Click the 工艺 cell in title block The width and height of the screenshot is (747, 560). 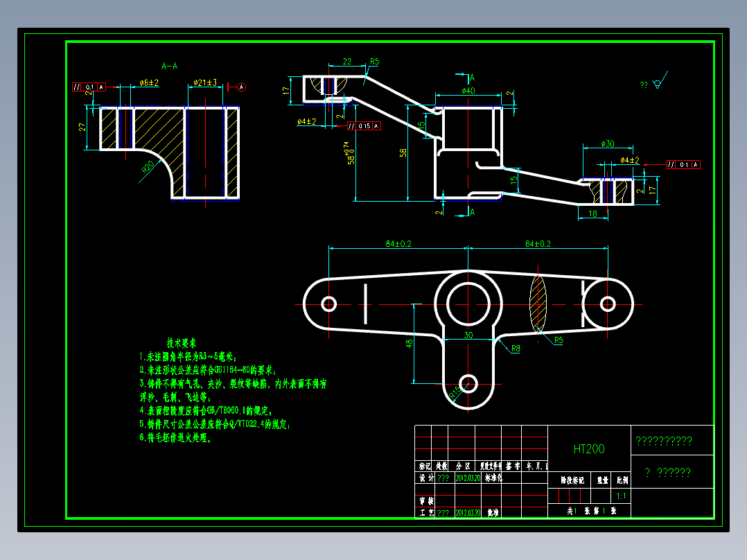point(426,513)
